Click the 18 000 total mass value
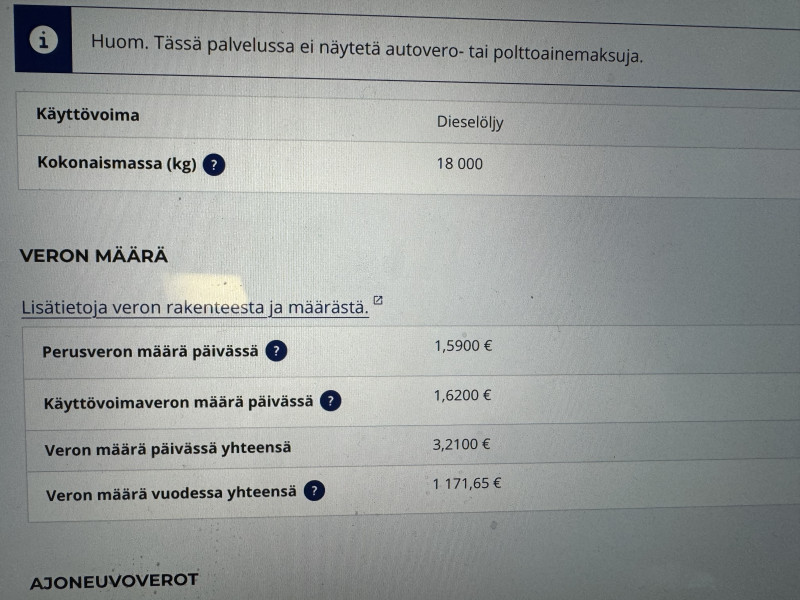This screenshot has width=800, height=600. click(460, 164)
